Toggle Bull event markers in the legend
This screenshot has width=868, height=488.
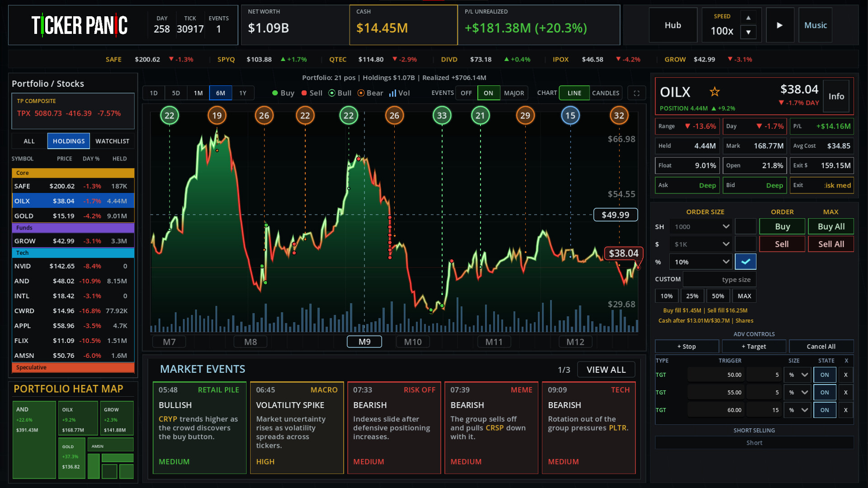(340, 93)
